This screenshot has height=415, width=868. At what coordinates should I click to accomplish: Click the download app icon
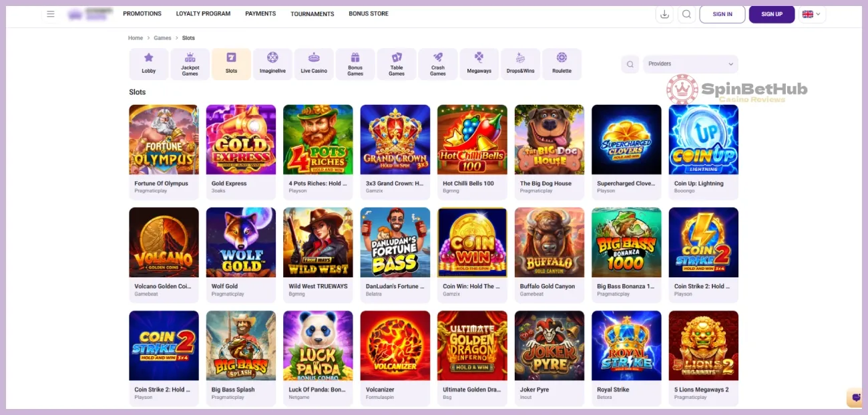[x=664, y=14]
